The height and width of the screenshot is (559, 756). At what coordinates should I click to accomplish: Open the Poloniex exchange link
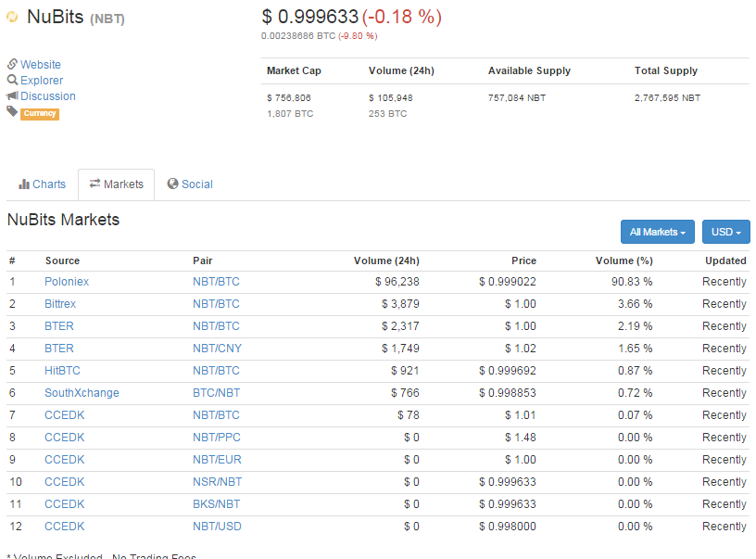tap(67, 282)
